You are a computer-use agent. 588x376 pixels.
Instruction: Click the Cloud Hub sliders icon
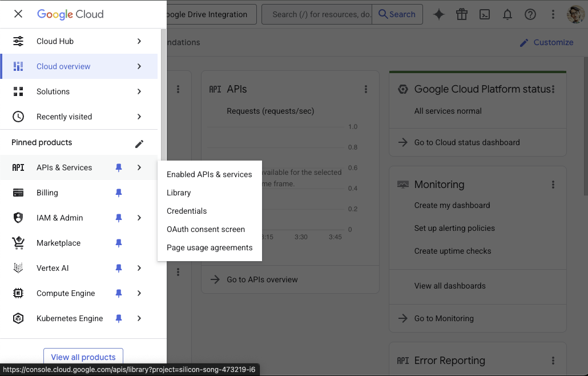click(18, 41)
